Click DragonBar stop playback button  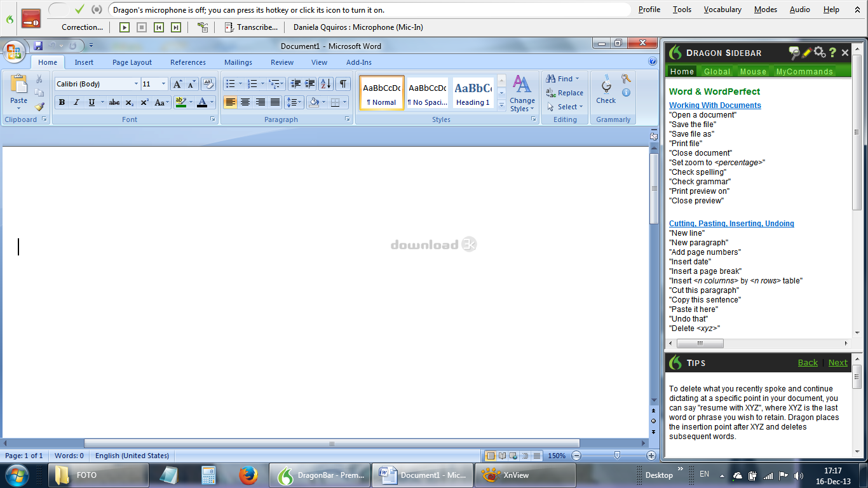coord(142,27)
